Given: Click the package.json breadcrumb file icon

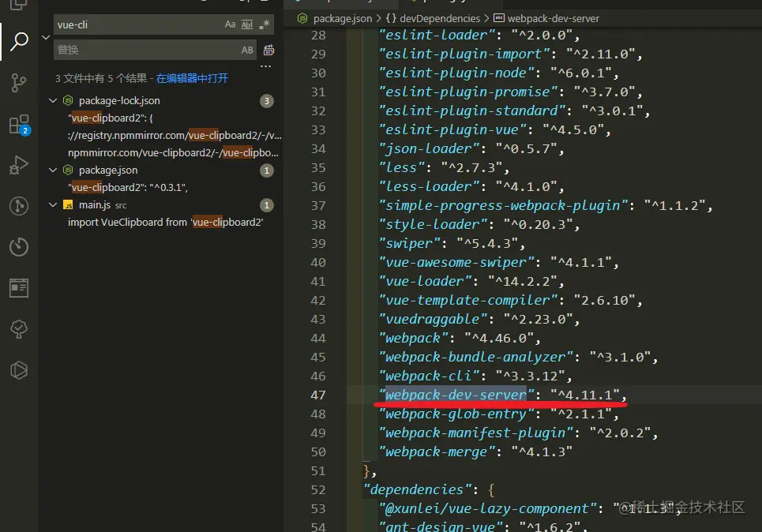Looking at the screenshot, I should click(x=302, y=18).
